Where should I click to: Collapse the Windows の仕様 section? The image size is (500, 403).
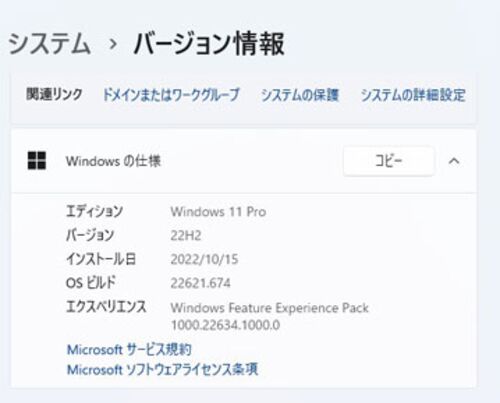pyautogui.click(x=454, y=161)
